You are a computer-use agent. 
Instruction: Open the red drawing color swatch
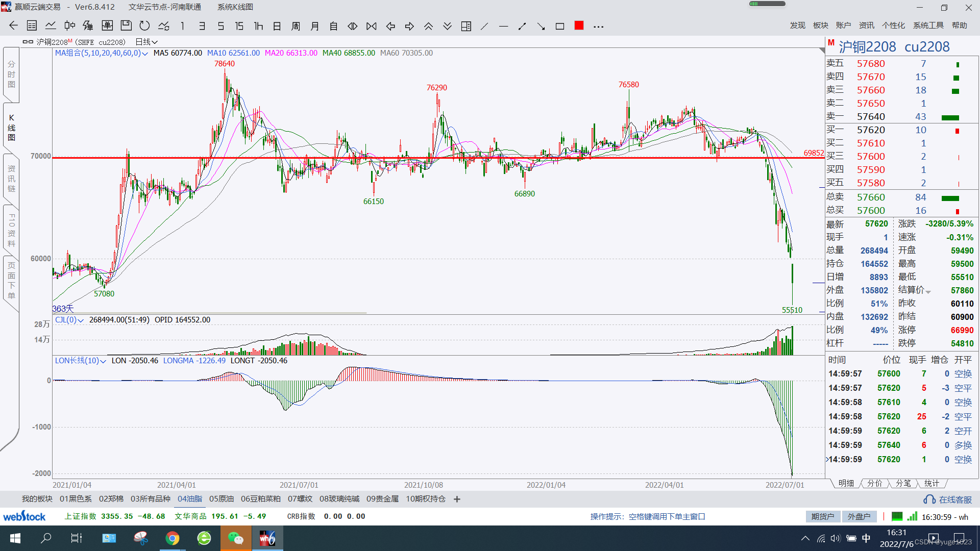pyautogui.click(x=579, y=26)
